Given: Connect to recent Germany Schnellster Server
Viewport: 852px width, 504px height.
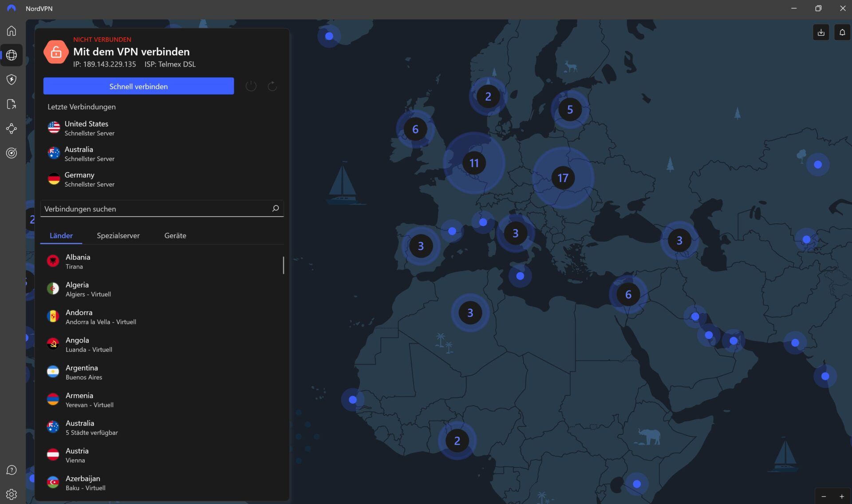Looking at the screenshot, I should pos(162,179).
